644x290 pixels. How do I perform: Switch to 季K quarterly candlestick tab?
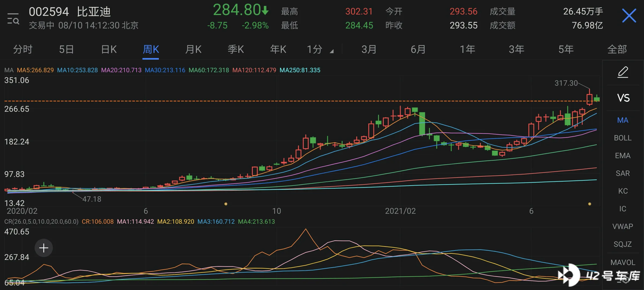click(x=236, y=49)
